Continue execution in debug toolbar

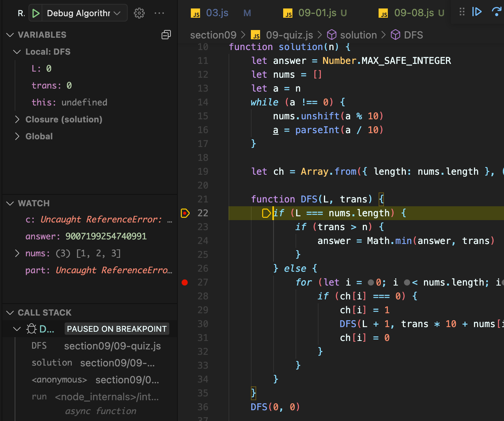[x=477, y=12]
